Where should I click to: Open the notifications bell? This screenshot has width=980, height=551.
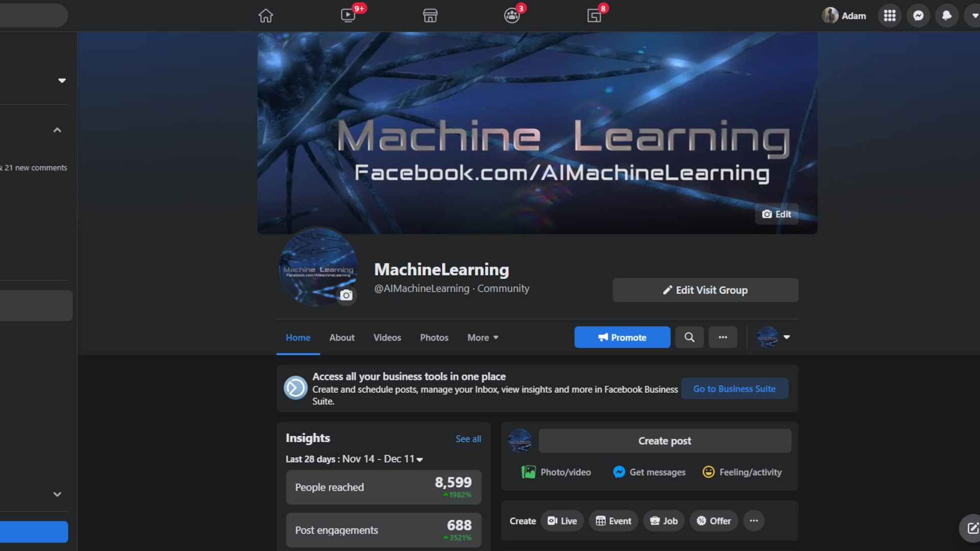(x=947, y=15)
